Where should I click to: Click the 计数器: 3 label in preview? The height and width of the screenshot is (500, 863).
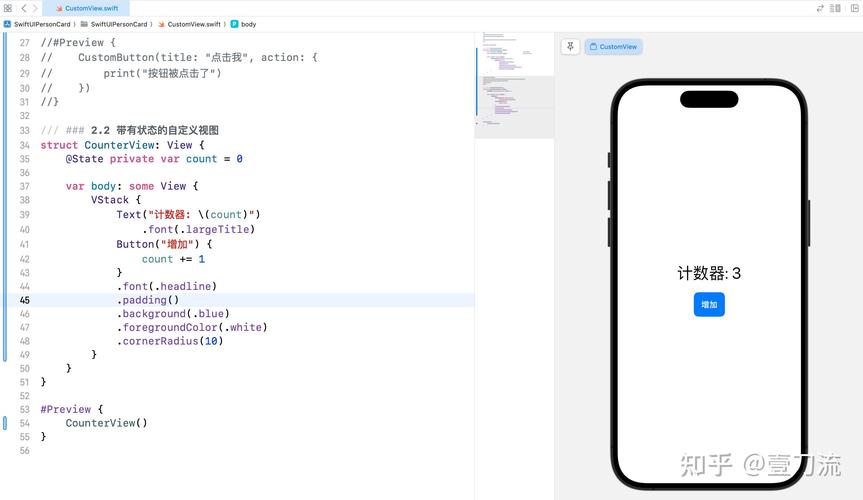709,273
